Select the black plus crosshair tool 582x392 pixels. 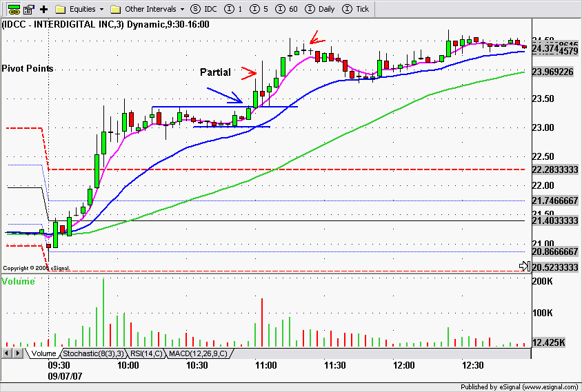click(x=44, y=9)
